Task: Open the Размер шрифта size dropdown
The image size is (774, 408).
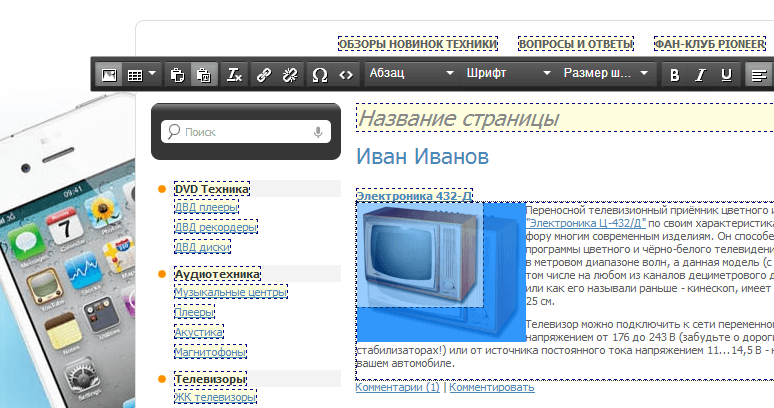Action: [x=606, y=74]
